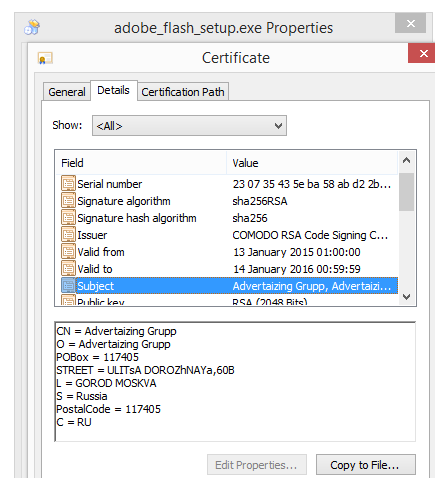435x478 pixels.
Task: Click the field list scroll down arrow
Action: click(406, 296)
